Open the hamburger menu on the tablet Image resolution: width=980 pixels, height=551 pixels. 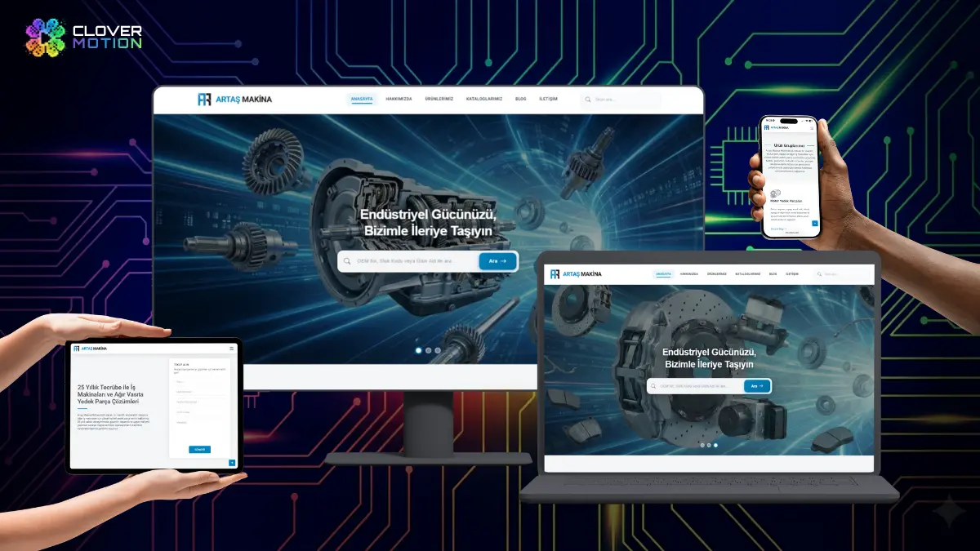(231, 349)
